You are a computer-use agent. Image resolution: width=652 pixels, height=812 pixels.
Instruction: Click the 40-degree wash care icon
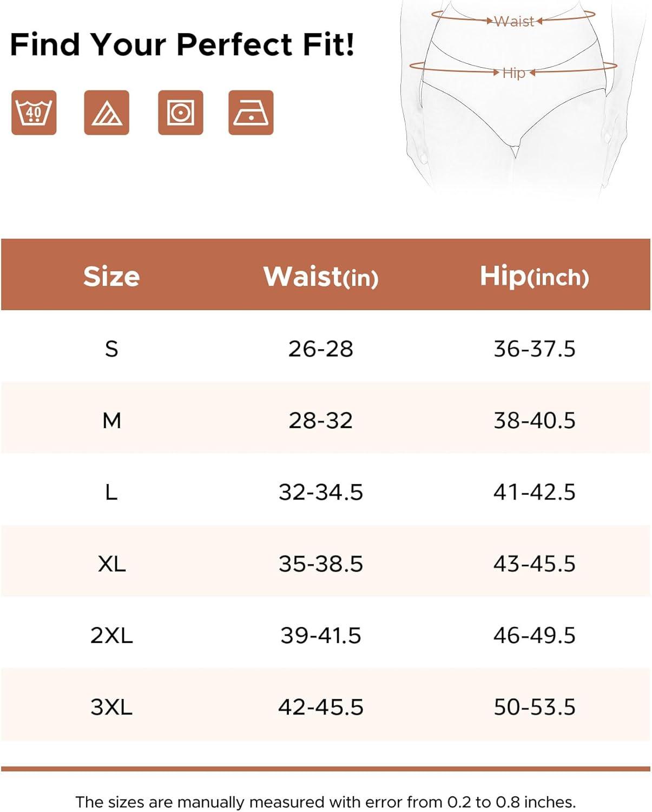[34, 113]
